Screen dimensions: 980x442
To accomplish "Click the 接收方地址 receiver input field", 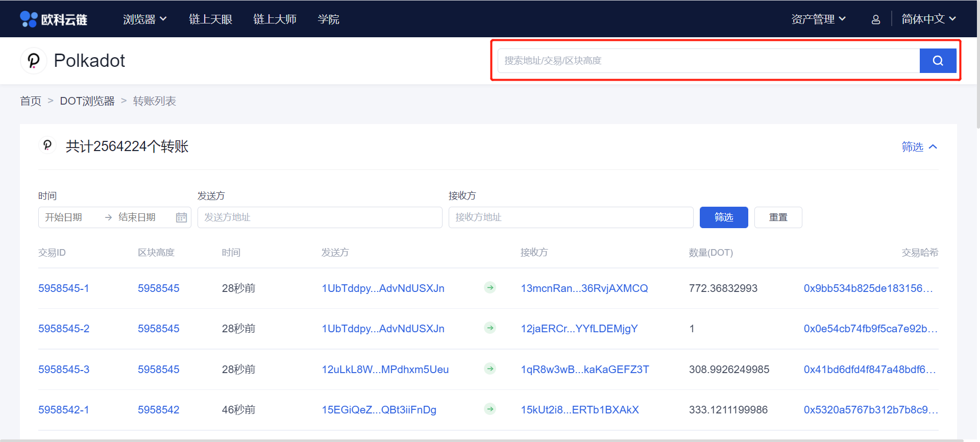I will [x=571, y=217].
